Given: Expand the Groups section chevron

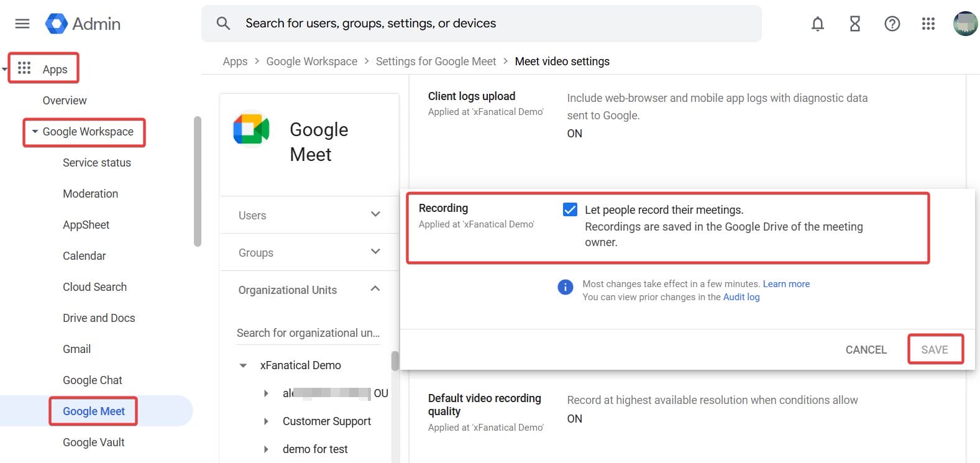Looking at the screenshot, I should pyautogui.click(x=375, y=252).
